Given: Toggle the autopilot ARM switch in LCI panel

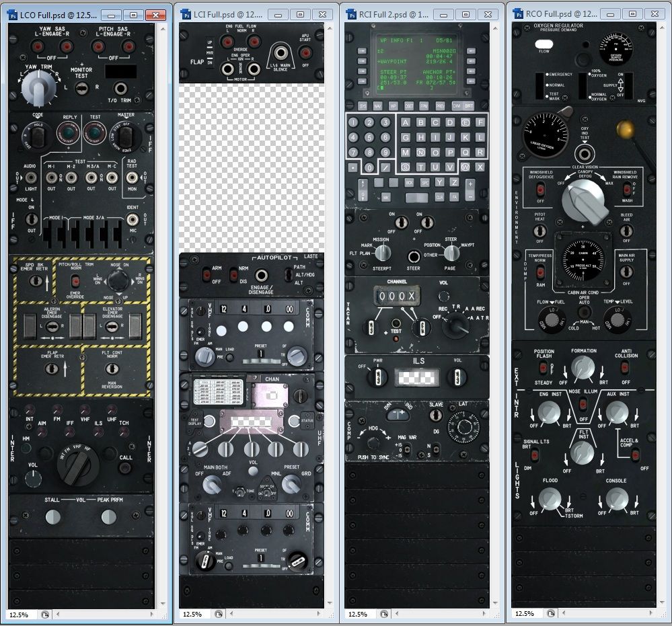Looking at the screenshot, I should click(207, 274).
